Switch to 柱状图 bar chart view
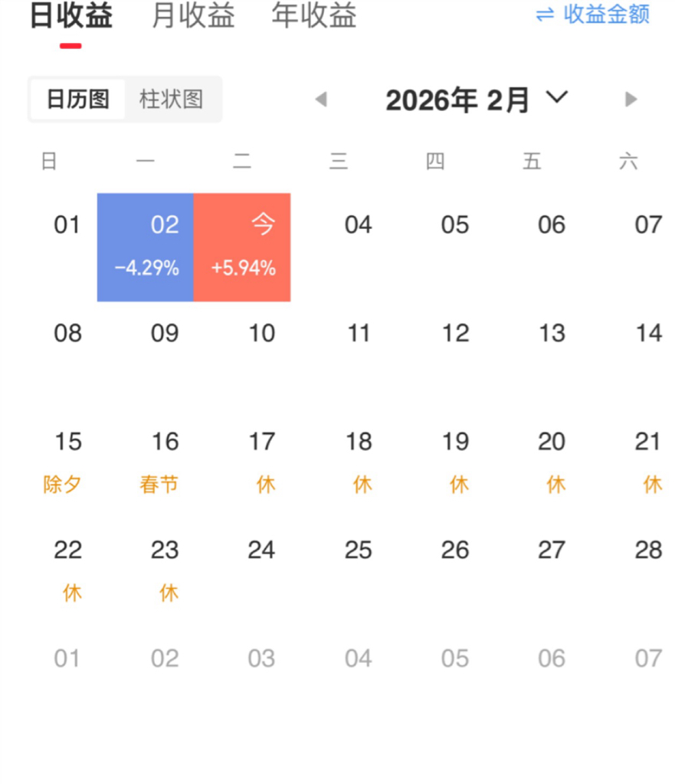 [171, 100]
